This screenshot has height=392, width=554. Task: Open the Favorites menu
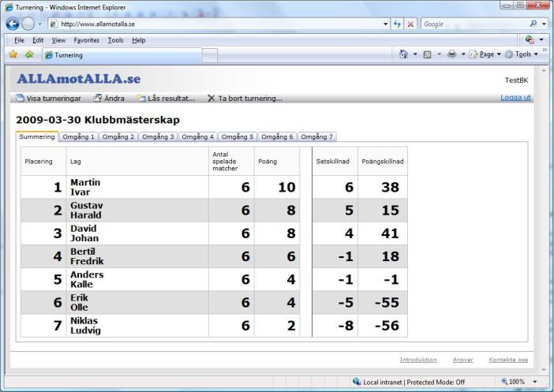click(x=88, y=40)
